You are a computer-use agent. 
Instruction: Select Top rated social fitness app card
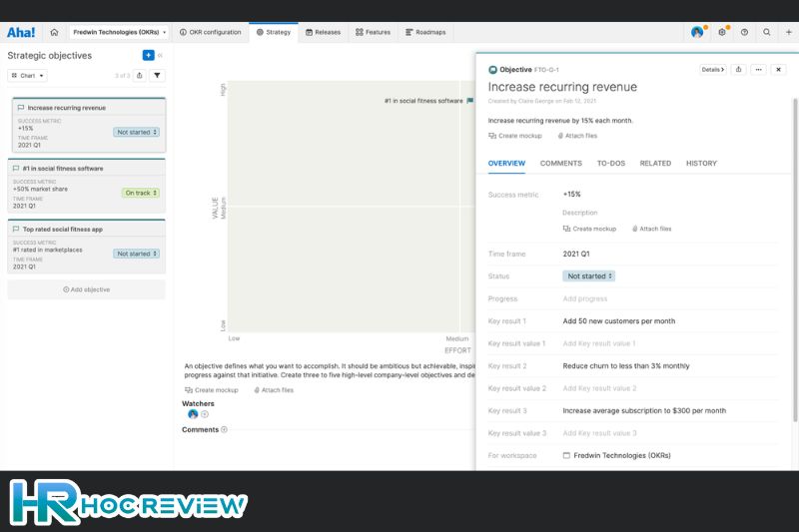86,247
